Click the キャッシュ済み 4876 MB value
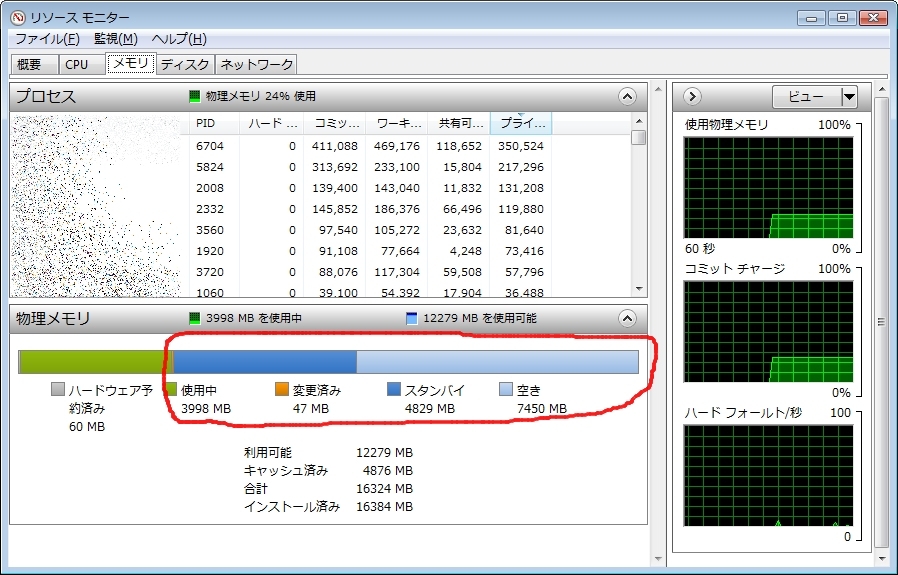The height and width of the screenshot is (575, 898). click(x=388, y=471)
